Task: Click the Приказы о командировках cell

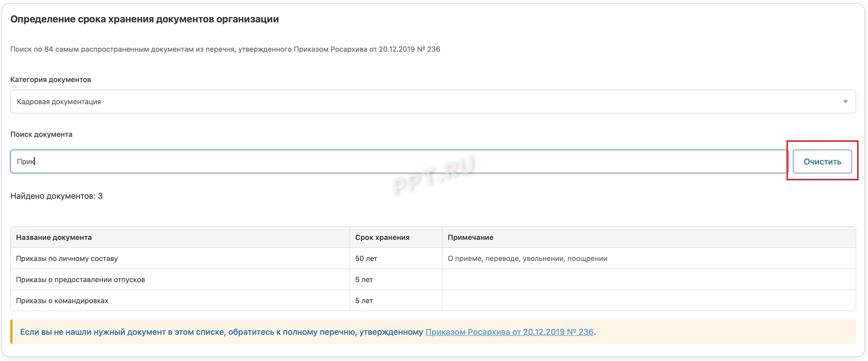Action: (x=180, y=300)
